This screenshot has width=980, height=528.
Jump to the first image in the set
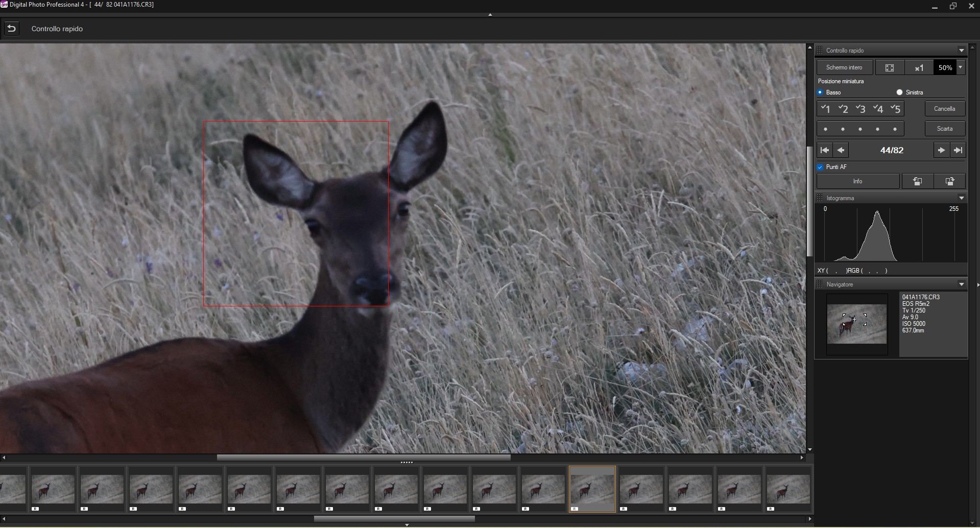(824, 150)
